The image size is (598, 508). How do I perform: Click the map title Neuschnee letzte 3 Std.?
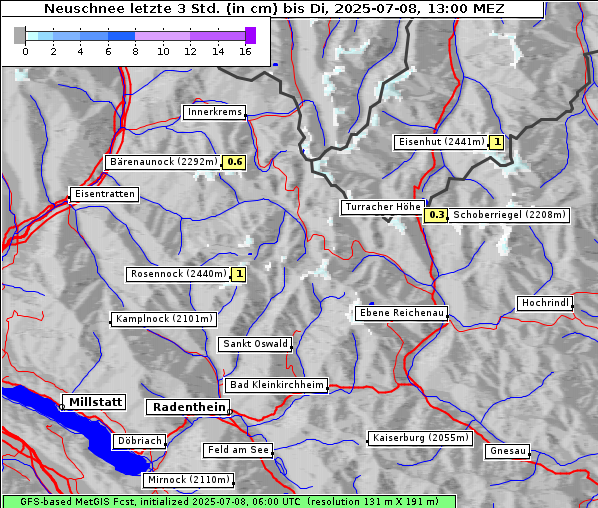(x=273, y=9)
